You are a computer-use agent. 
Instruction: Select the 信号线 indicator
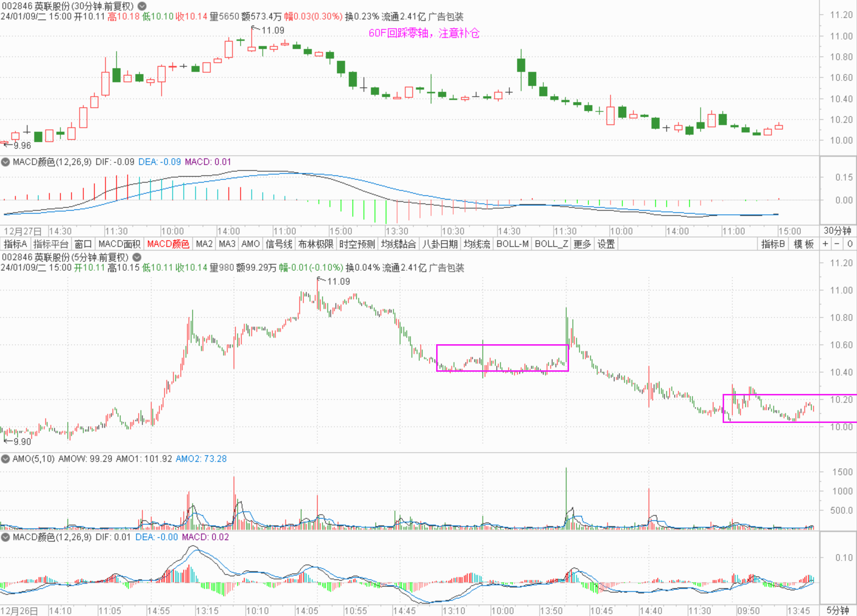pyautogui.click(x=279, y=244)
